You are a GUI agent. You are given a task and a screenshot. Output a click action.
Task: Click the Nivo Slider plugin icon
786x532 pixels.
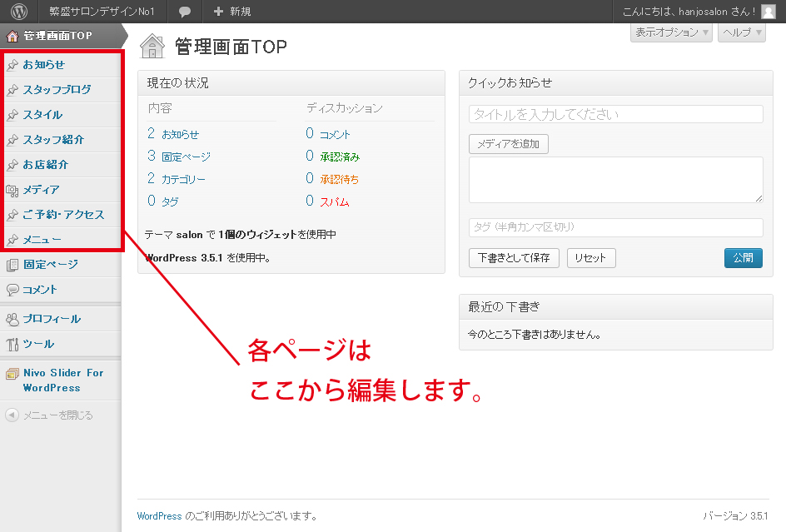pyautogui.click(x=12, y=374)
